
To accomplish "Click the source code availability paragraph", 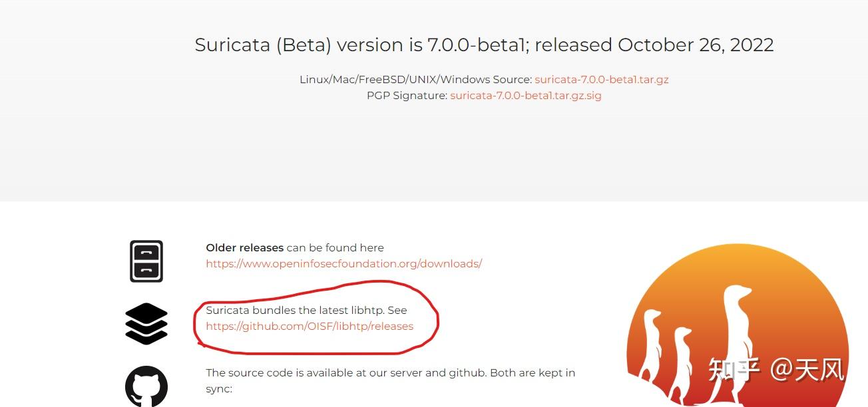I will [x=390, y=380].
